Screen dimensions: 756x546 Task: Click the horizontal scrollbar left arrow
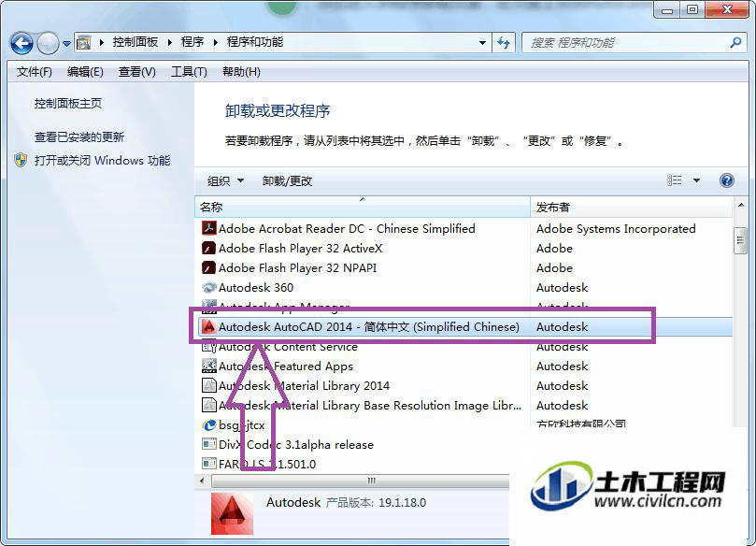point(203,481)
